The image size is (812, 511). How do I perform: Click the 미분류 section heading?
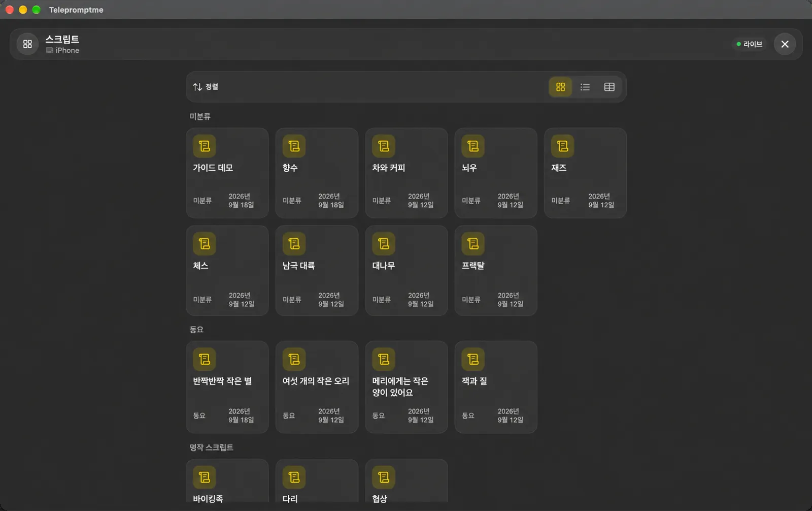[x=200, y=116]
